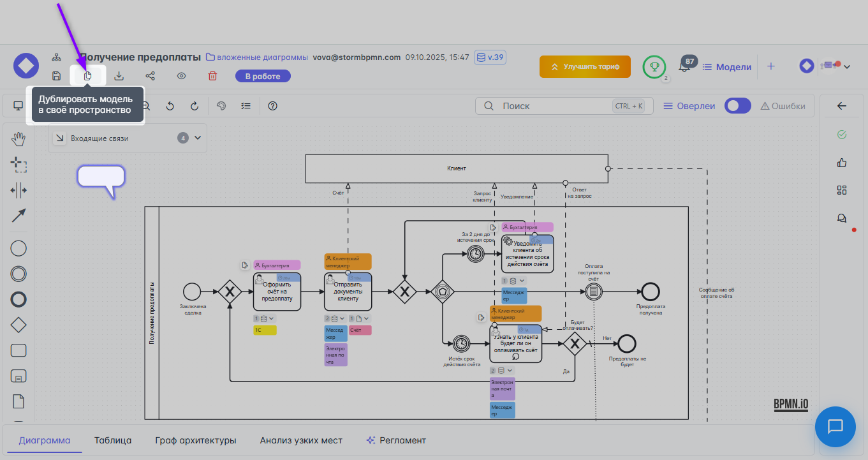Select the hand pan tool
The height and width of the screenshot is (460, 868).
(x=18, y=138)
